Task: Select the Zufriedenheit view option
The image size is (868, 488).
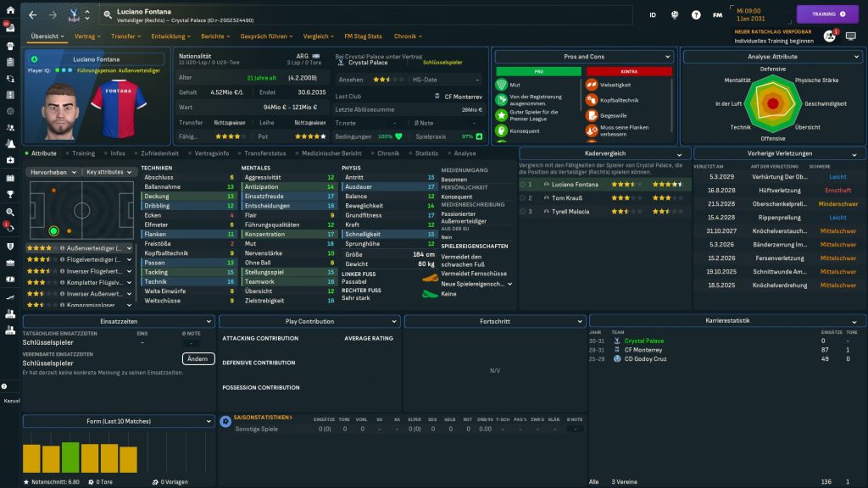Action: point(159,153)
